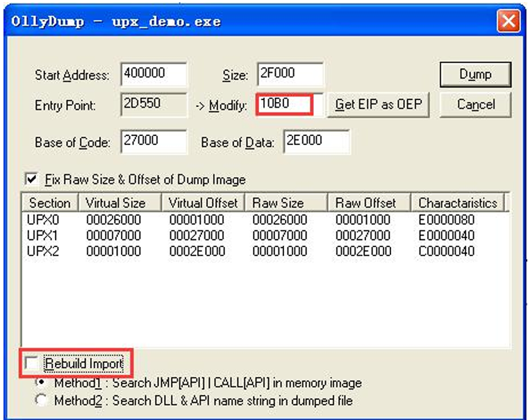Click the Cancel button

click(x=475, y=105)
